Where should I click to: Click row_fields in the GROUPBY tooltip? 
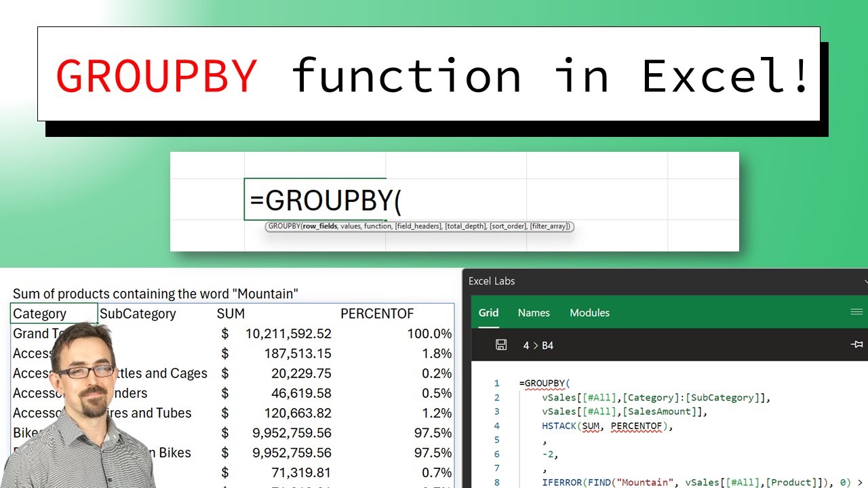[319, 226]
